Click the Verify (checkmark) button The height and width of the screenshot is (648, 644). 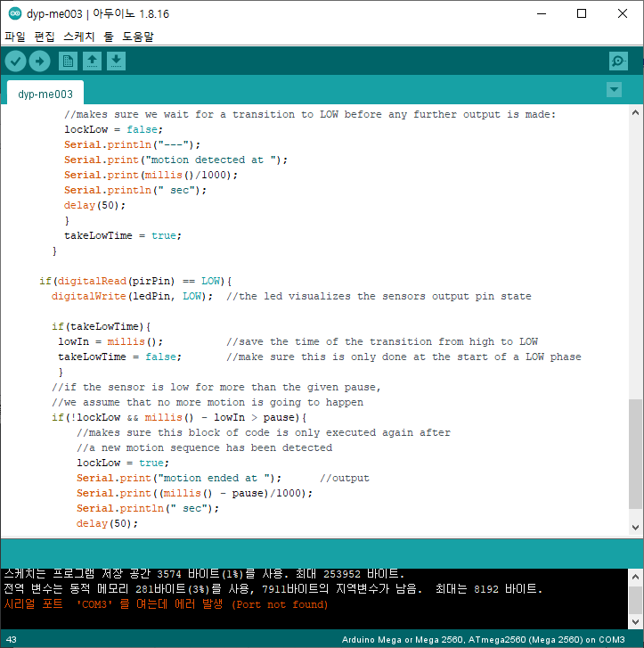[16, 62]
